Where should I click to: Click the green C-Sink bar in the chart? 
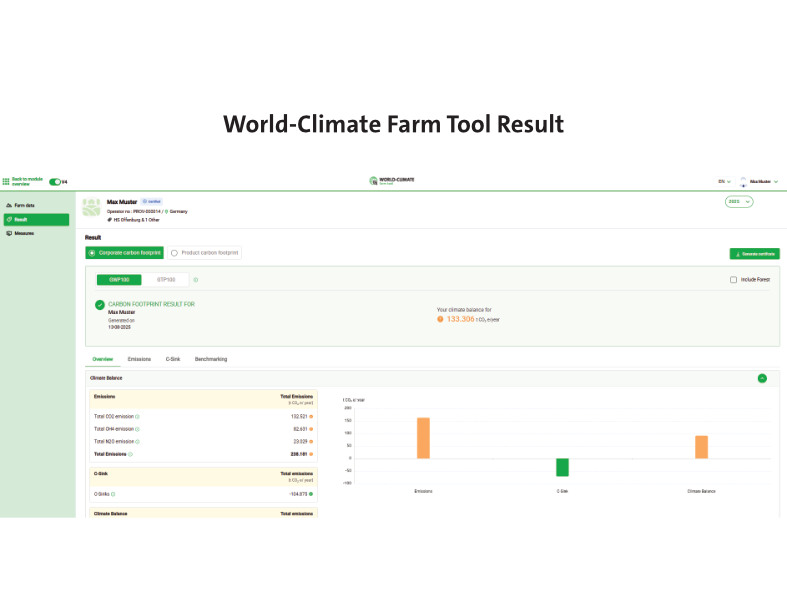coord(562,467)
